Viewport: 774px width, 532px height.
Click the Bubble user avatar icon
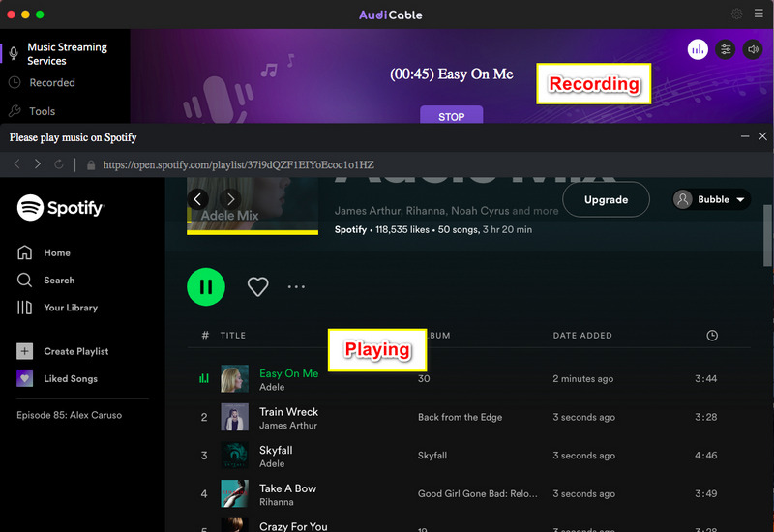(683, 199)
